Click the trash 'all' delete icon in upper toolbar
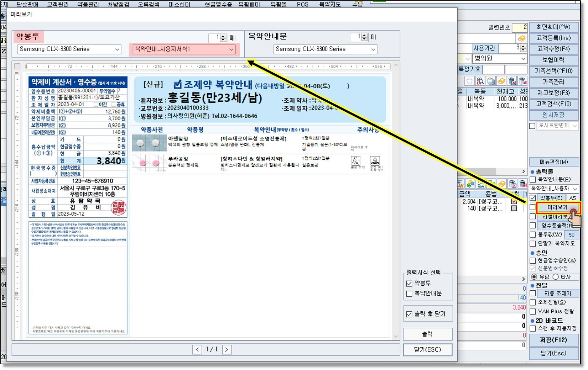Screen dimensions: 588x370 [522, 81]
